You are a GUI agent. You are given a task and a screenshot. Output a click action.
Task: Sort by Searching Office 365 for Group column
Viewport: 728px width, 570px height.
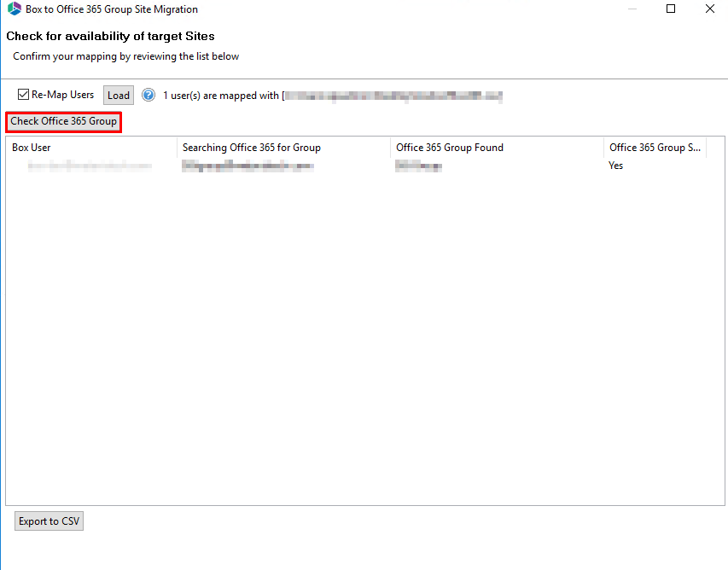pyautogui.click(x=250, y=147)
